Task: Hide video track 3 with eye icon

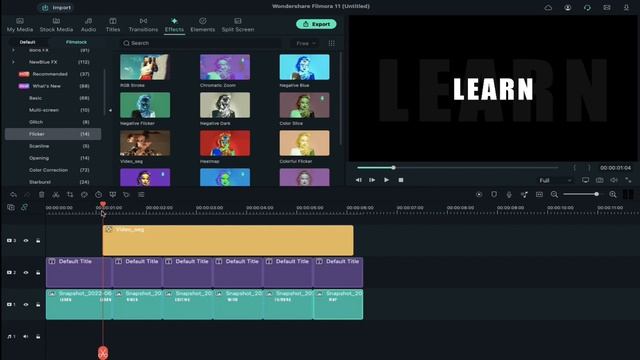Action: coord(26,241)
